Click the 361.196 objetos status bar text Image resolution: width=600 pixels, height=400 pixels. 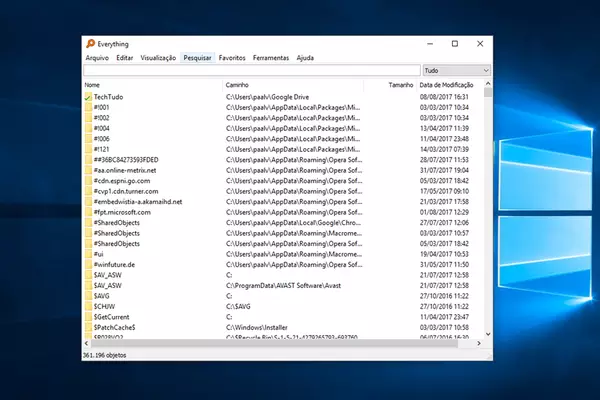point(105,355)
